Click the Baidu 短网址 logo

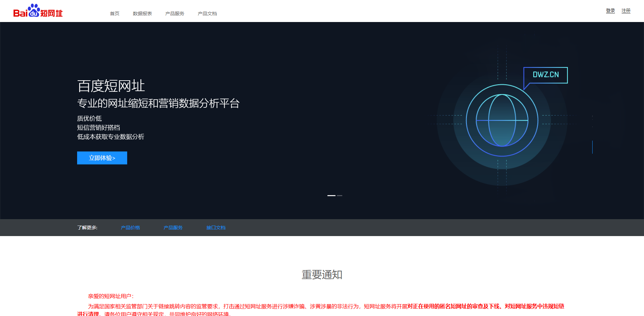coord(38,11)
